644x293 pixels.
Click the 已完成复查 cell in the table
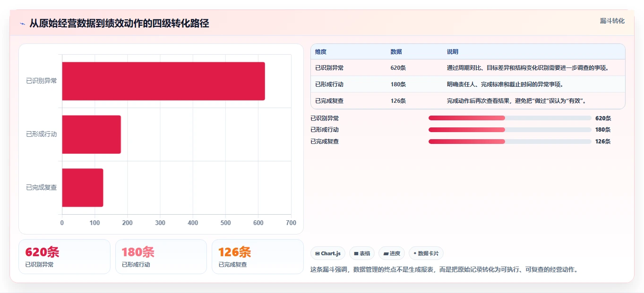(x=329, y=101)
